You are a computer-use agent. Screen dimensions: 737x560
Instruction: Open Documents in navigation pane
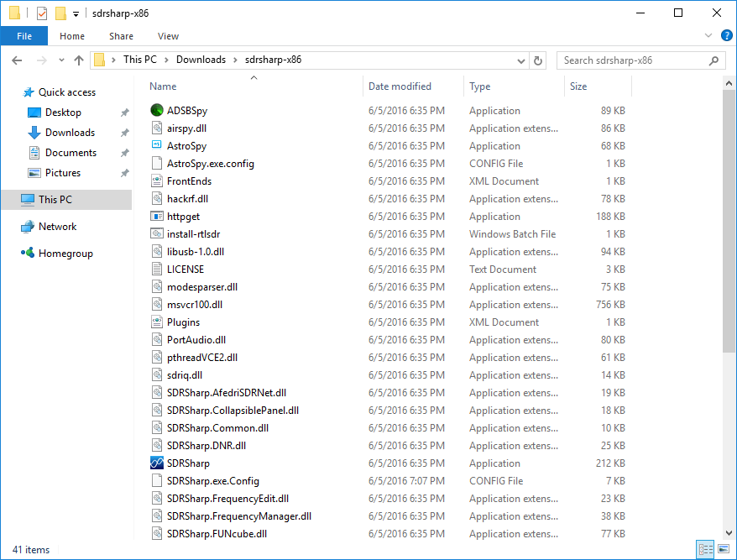point(71,153)
